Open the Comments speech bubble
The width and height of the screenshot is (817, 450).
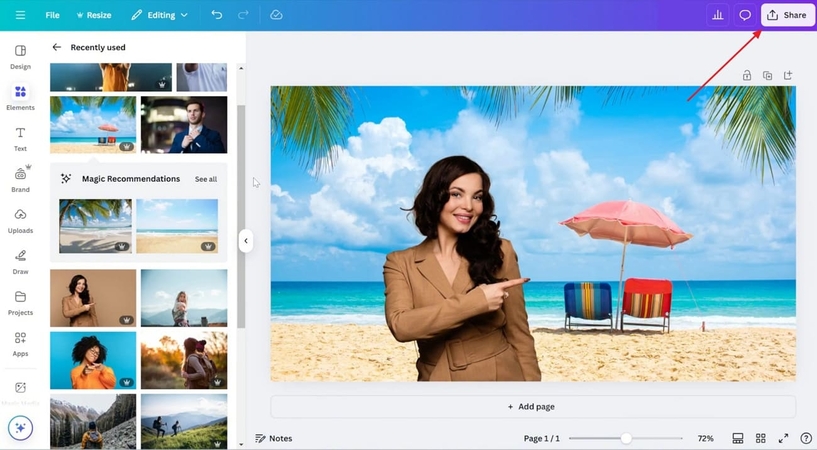[x=745, y=15]
